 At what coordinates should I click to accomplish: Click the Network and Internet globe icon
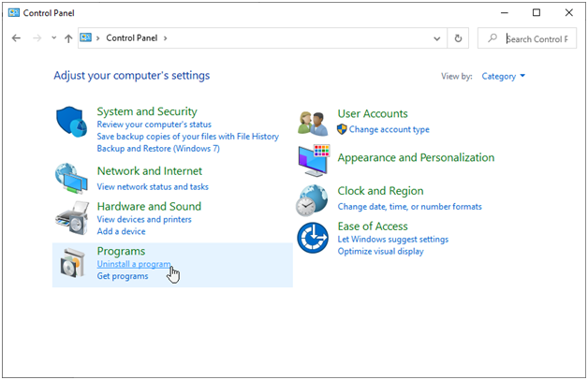pyautogui.click(x=71, y=179)
